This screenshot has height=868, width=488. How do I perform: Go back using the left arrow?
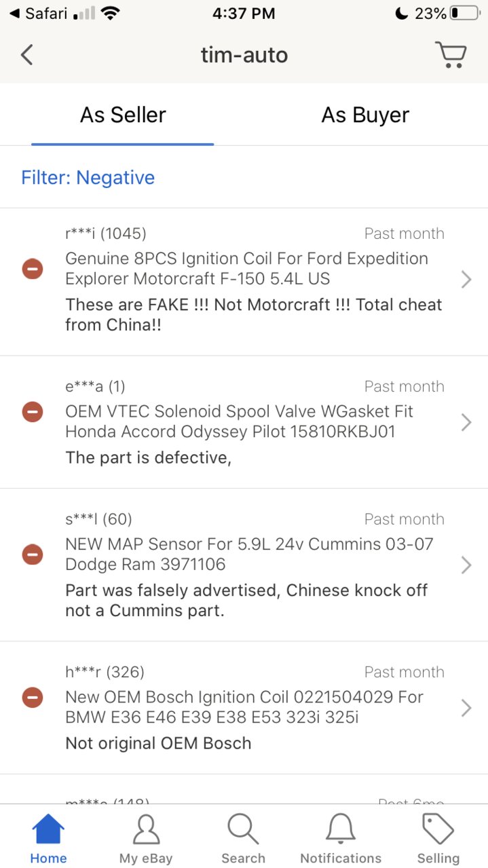(x=27, y=54)
